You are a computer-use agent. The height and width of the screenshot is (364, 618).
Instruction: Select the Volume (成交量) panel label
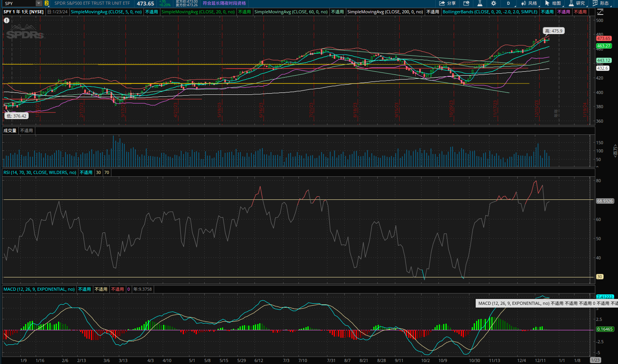(x=10, y=130)
